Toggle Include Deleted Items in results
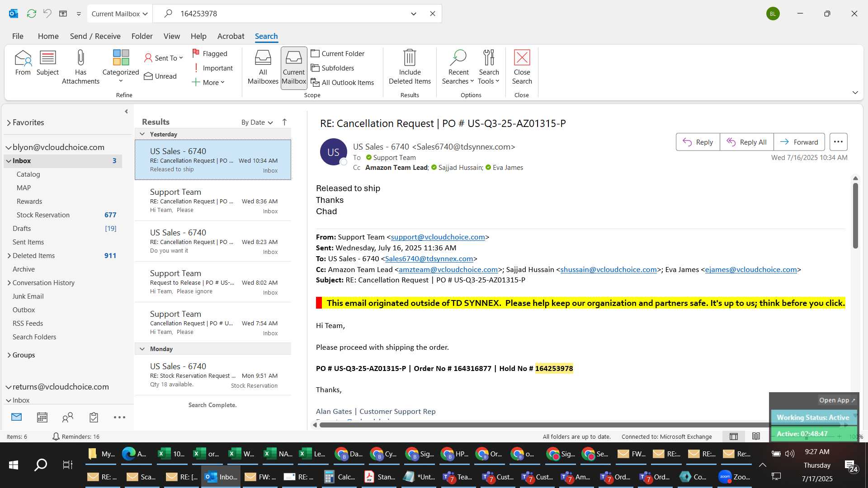 410,67
